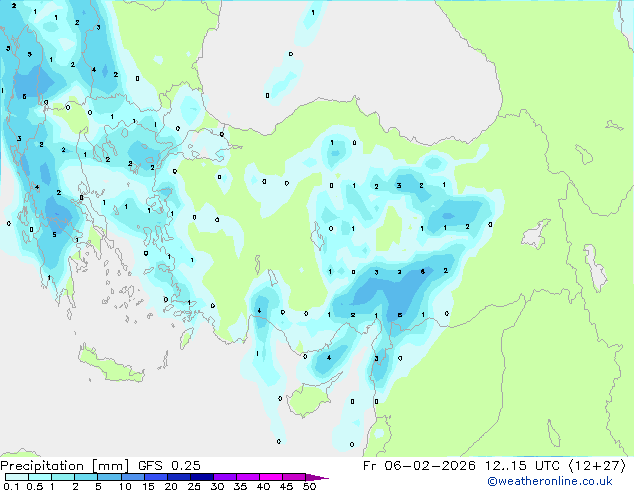The image size is (634, 490).
Task: Click the 30–35 mm purple swatch
Action: point(224,477)
